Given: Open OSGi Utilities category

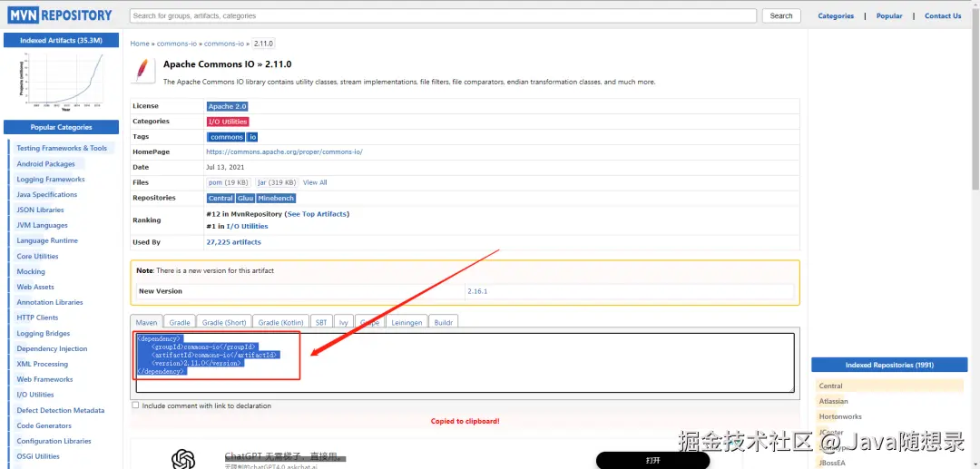Looking at the screenshot, I should [38, 456].
